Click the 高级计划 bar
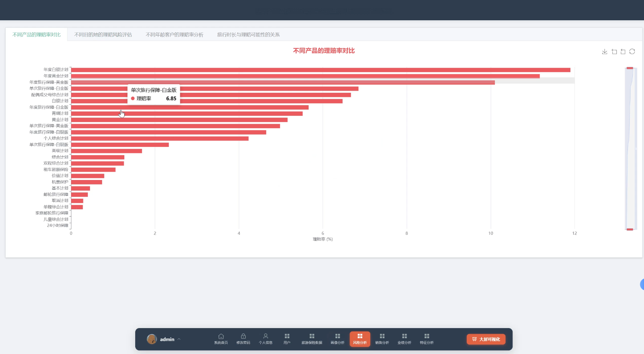Image resolution: width=644 pixels, height=354 pixels. 107,151
